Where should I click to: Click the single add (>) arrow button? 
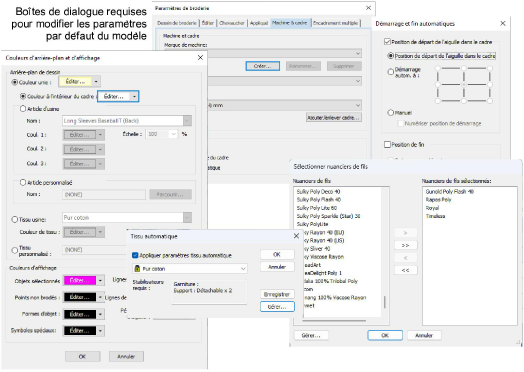click(406, 233)
